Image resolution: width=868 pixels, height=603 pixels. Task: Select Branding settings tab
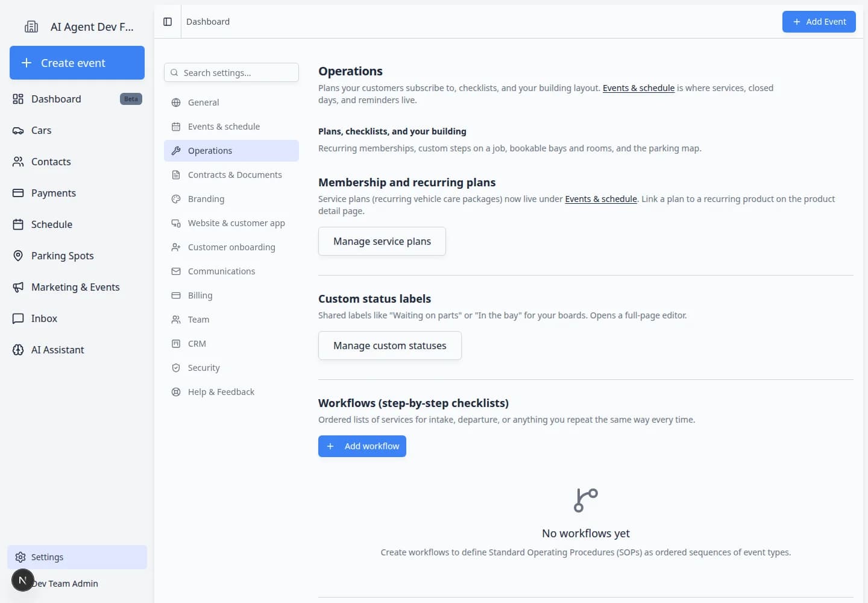coord(231,199)
